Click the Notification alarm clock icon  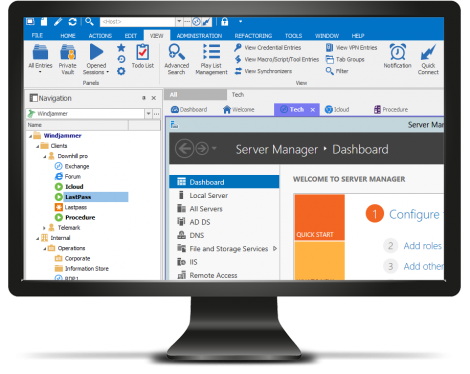pos(398,52)
